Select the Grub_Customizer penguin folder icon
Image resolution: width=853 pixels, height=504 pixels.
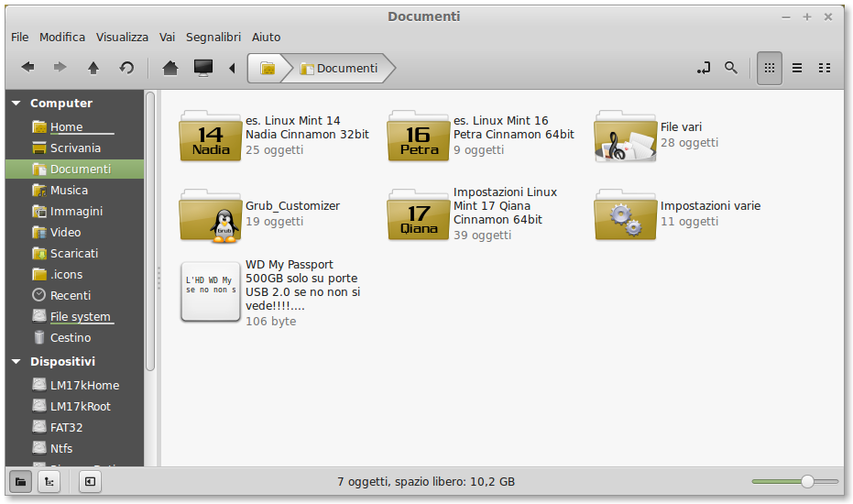pyautogui.click(x=211, y=215)
